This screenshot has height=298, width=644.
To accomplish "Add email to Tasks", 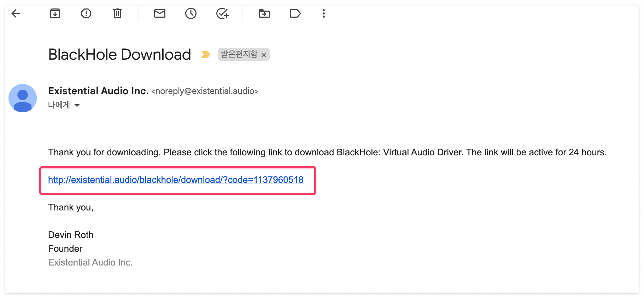I will [222, 14].
